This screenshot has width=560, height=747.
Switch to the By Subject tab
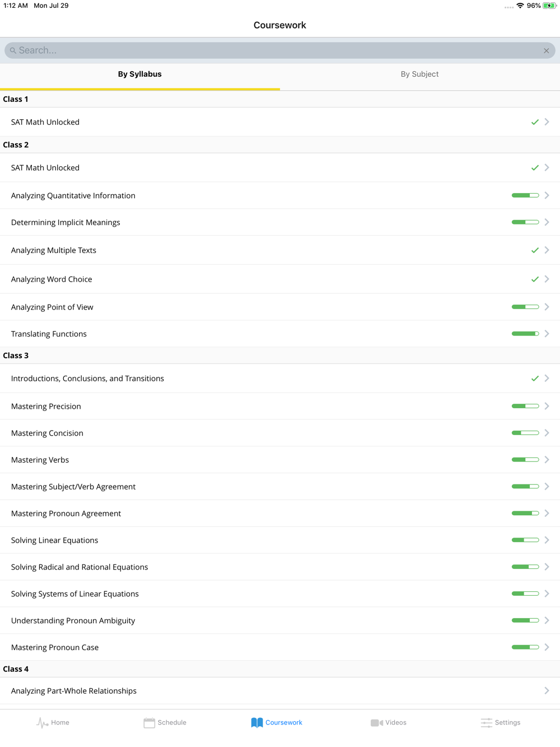[419, 74]
